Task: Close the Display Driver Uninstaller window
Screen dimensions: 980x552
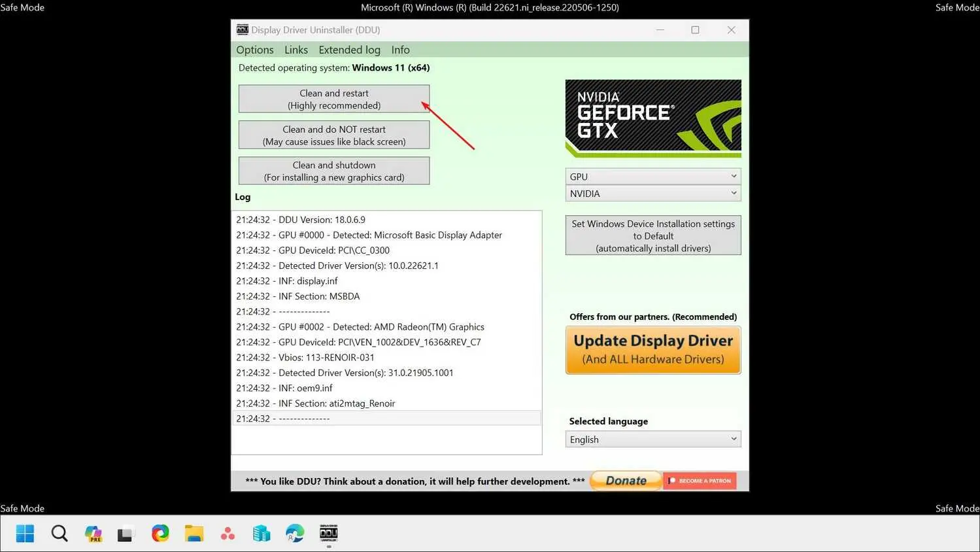Action: pos(732,30)
